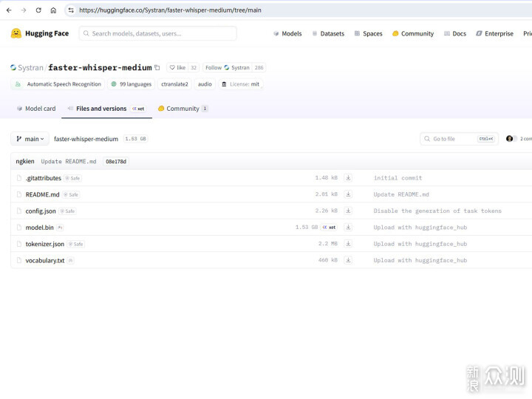The image size is (532, 399).
Task: Click the Safe badge next to tokenizer.json
Action: (75, 244)
